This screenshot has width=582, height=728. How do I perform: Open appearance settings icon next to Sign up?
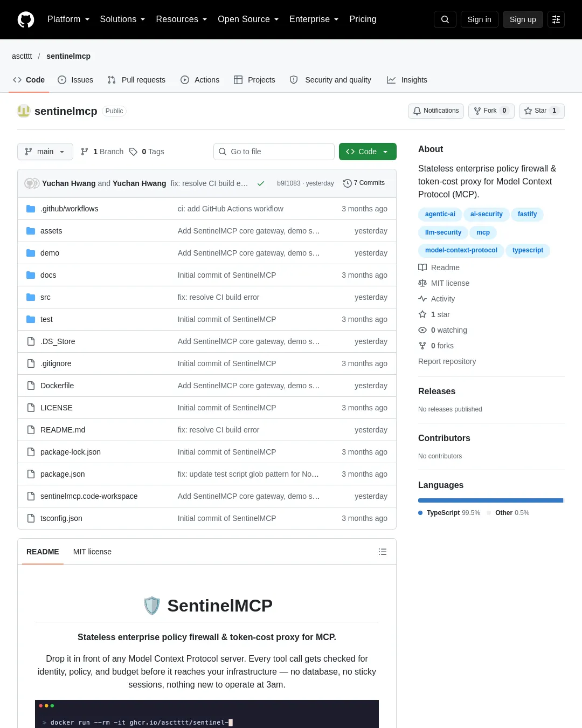click(x=556, y=19)
